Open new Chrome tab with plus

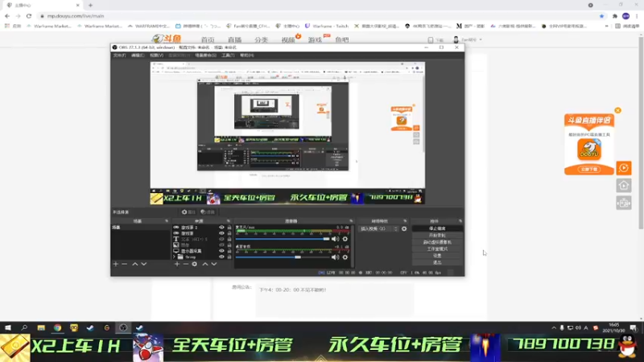pyautogui.click(x=90, y=6)
